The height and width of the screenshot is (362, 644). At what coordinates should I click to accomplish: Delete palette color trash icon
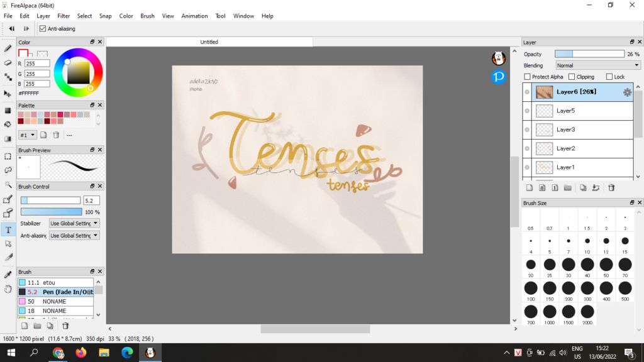pyautogui.click(x=56, y=135)
